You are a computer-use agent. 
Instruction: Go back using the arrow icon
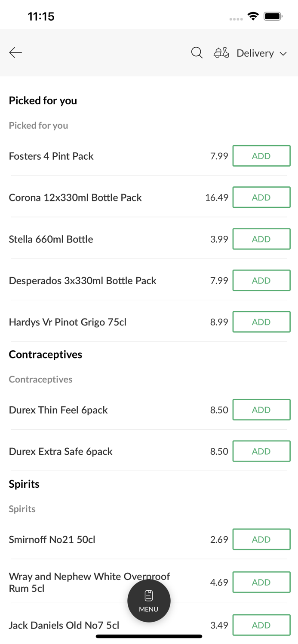[15, 52]
